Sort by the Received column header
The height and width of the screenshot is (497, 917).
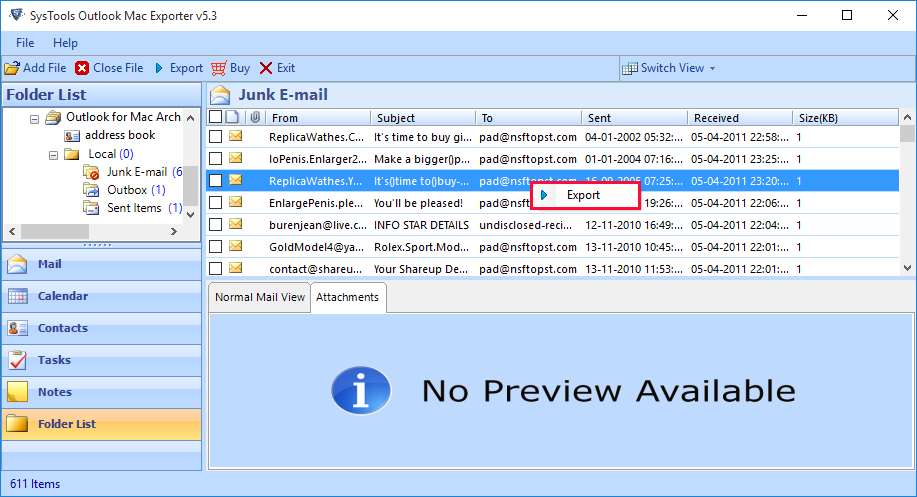pos(740,118)
